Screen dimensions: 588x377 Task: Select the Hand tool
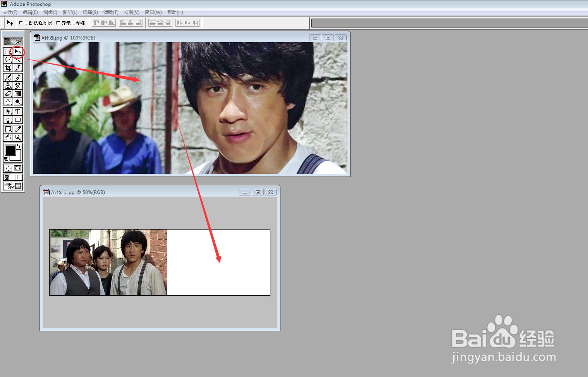[x=8, y=137]
